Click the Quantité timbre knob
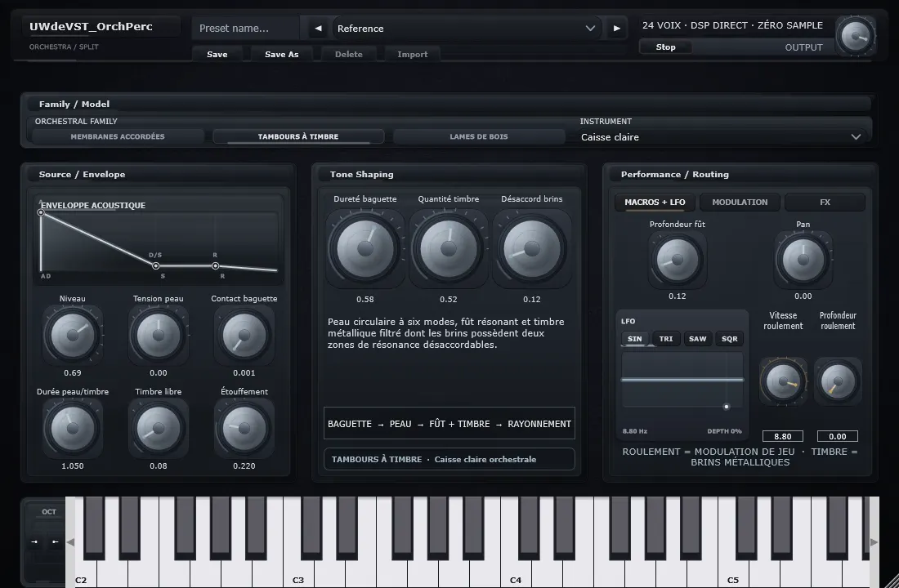Screen dimensions: 899x588 (x=449, y=248)
